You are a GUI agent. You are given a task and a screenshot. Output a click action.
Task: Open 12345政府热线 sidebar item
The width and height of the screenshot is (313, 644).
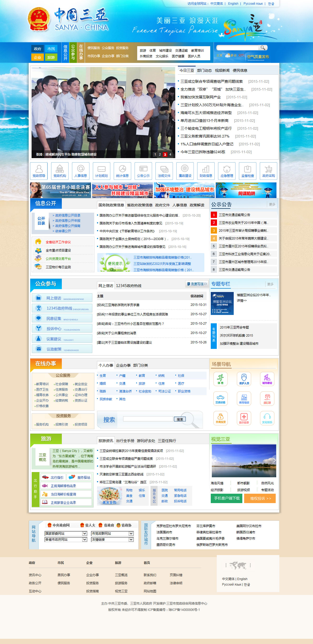point(62,308)
